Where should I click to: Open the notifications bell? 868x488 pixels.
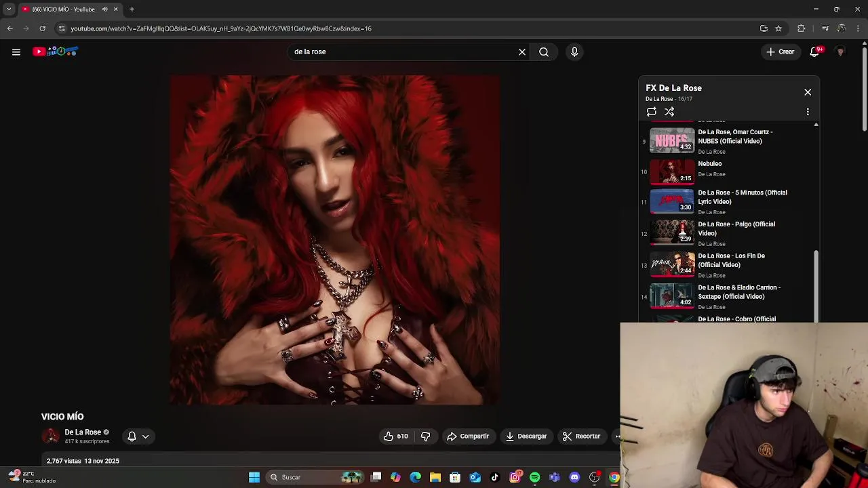(x=815, y=52)
